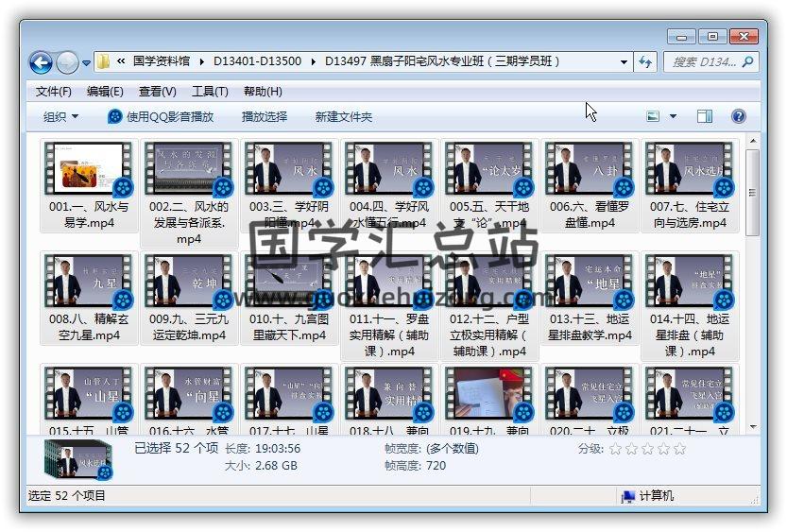Click the Forward navigation arrow button
This screenshot has height=532, width=787.
pyautogui.click(x=67, y=62)
